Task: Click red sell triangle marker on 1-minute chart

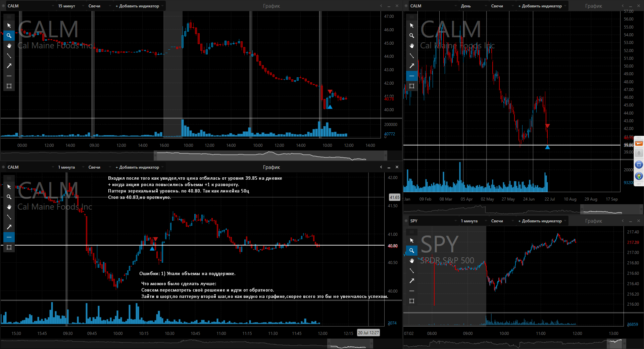Action: coord(155,239)
